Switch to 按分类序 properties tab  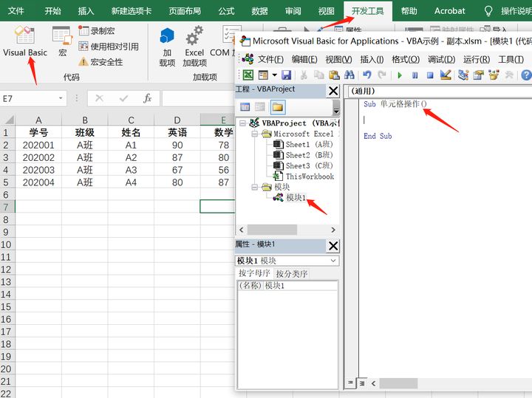pyautogui.click(x=292, y=274)
